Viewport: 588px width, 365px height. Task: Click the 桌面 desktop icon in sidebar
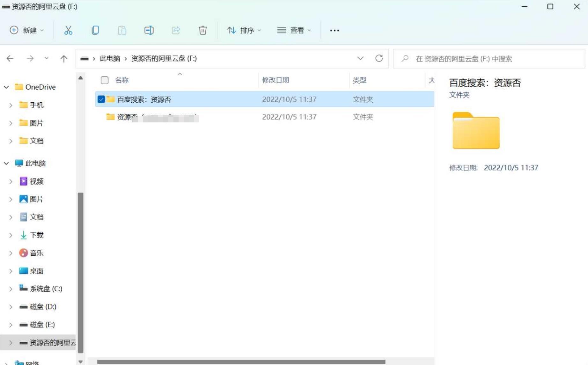coord(24,271)
